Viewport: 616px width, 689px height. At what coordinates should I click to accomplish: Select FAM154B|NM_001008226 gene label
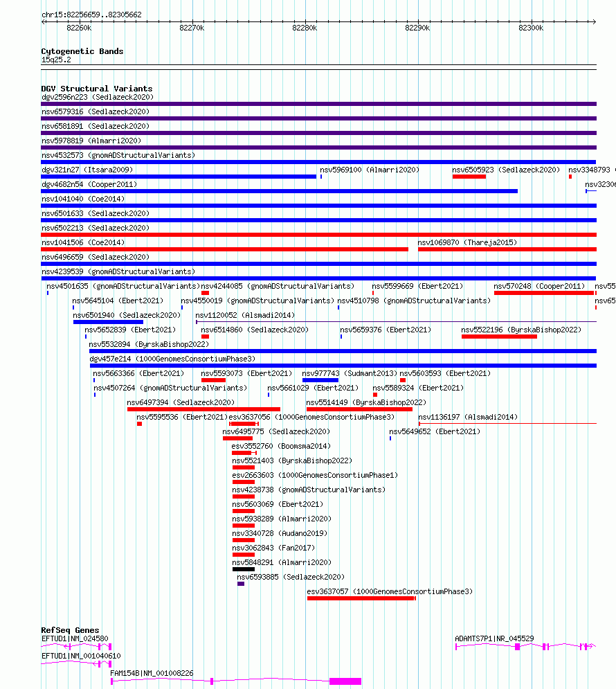[152, 673]
